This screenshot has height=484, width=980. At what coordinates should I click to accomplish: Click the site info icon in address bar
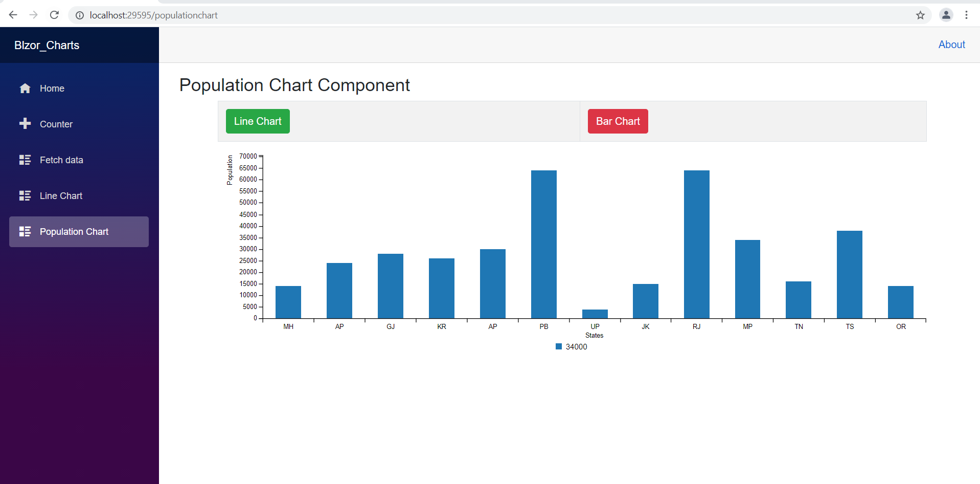(79, 15)
